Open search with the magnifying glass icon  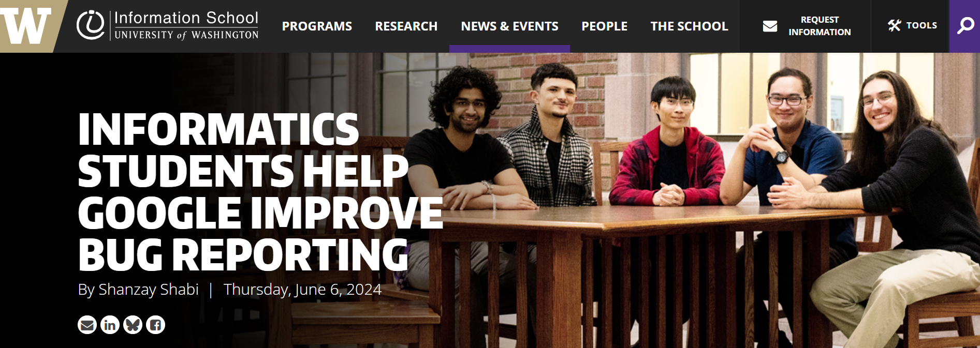point(966,25)
